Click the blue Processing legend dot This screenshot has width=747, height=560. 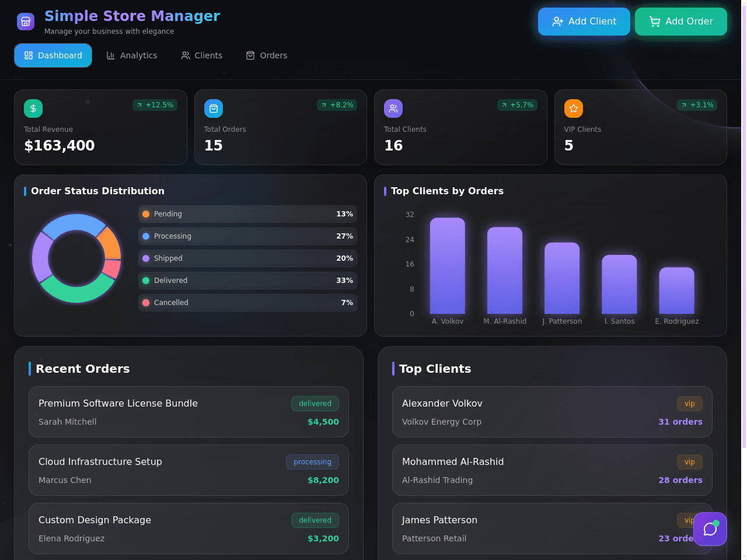(146, 236)
